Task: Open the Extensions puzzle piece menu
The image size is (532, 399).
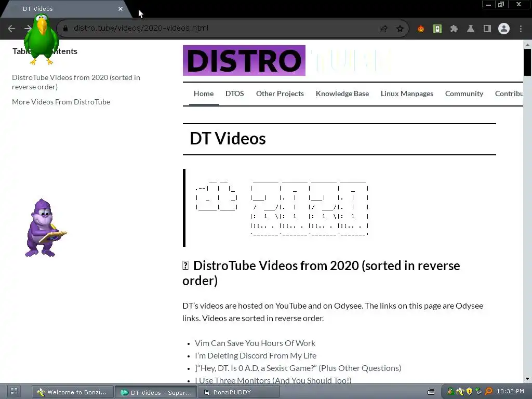Action: point(454,29)
